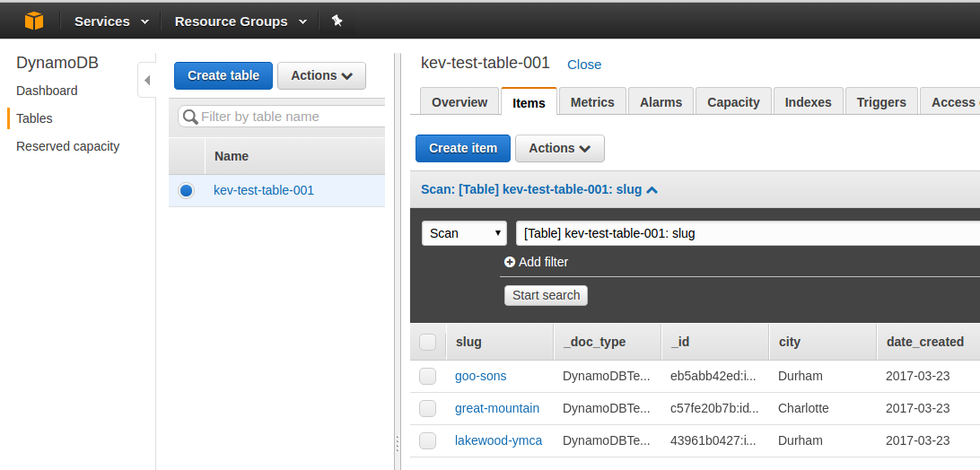
Task: Click the eb5abb42ed _id cell
Action: click(713, 376)
